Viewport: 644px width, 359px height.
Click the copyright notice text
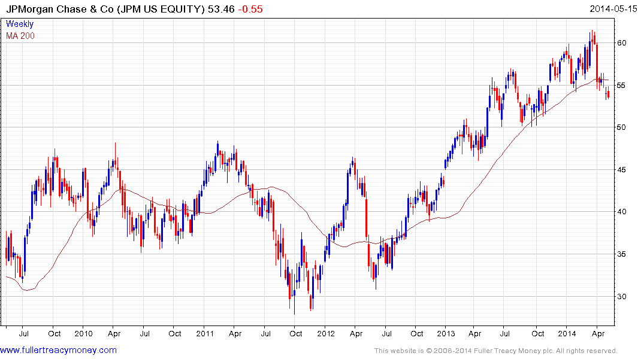[496, 351]
